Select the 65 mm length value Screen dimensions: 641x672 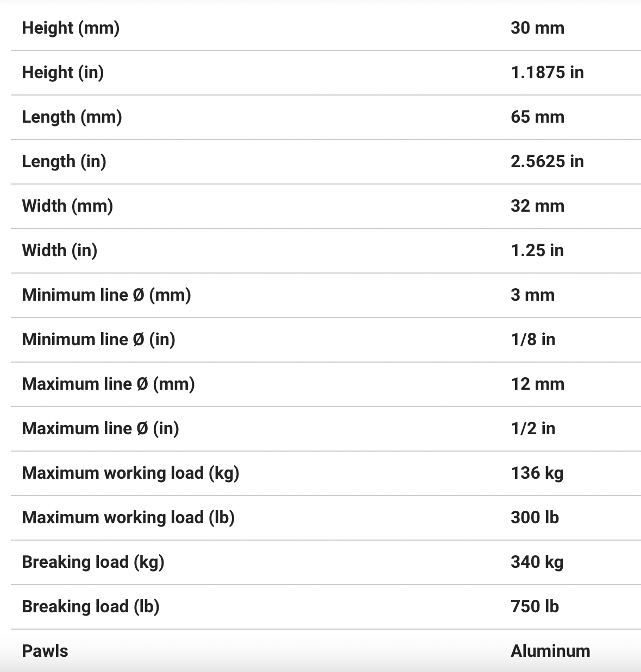537,117
